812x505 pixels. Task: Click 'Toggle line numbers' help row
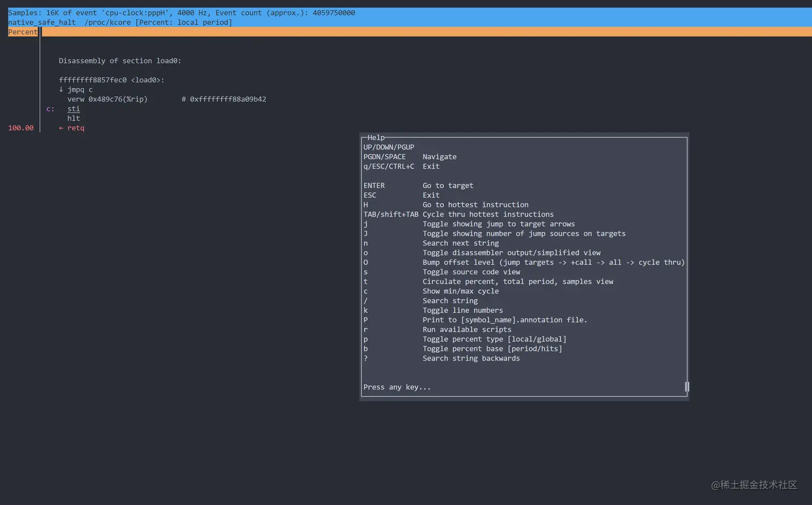pyautogui.click(x=433, y=312)
